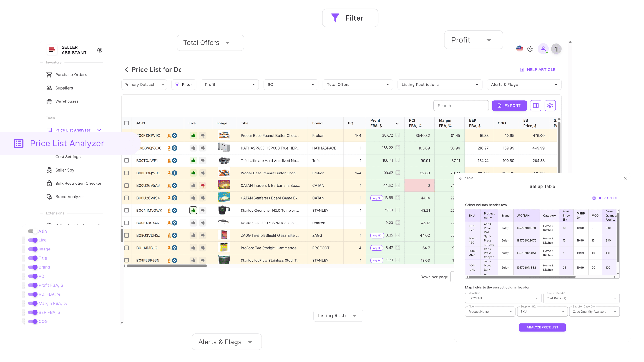Image resolution: width=644 pixels, height=362 pixels.
Task: Check the checkbox for the CATAN Traders row
Action: (127, 185)
